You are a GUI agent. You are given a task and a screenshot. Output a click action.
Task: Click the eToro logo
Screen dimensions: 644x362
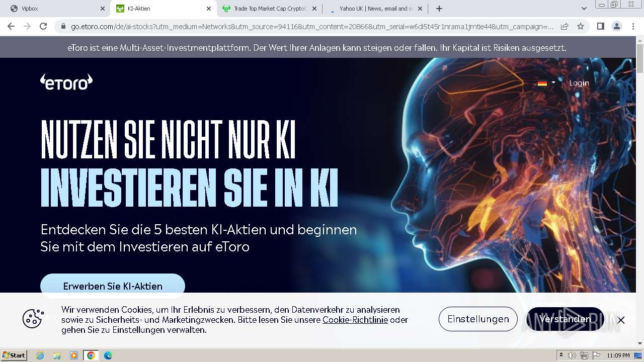pos(66,82)
